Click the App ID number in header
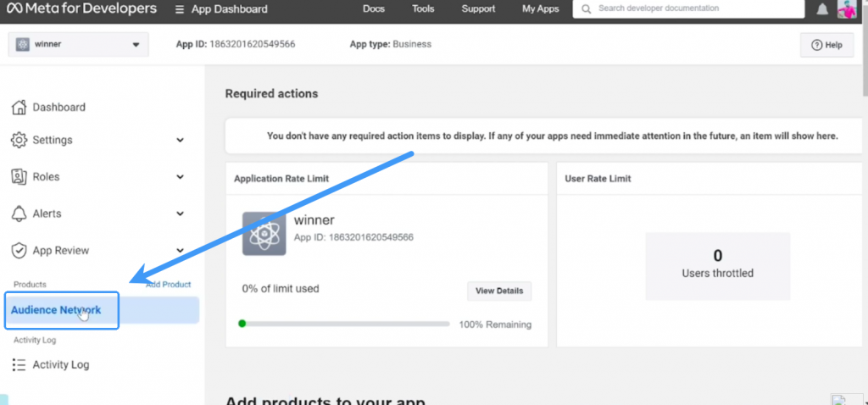This screenshot has width=868, height=405. click(x=252, y=44)
